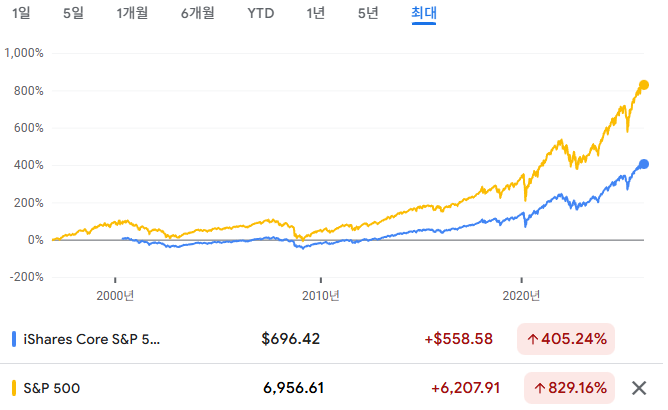Click the blue endpoint dot on chart
This screenshot has width=668, height=410.
click(x=644, y=164)
